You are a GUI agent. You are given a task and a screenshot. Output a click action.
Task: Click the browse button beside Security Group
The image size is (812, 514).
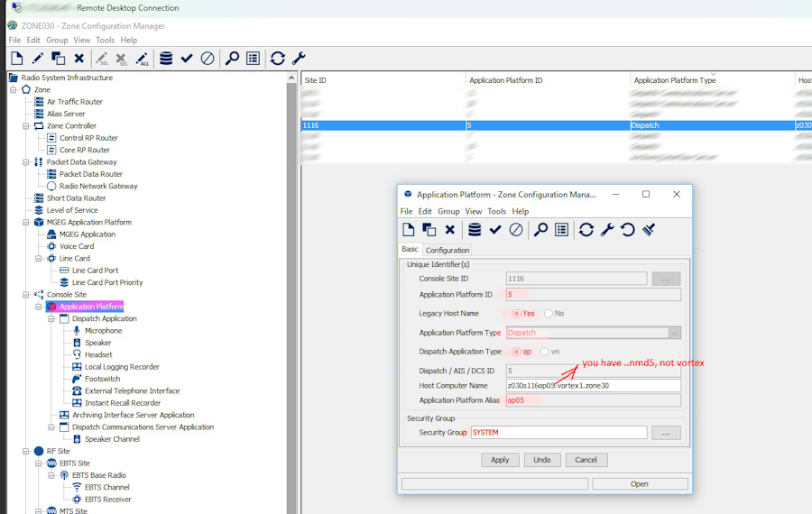pyautogui.click(x=666, y=433)
